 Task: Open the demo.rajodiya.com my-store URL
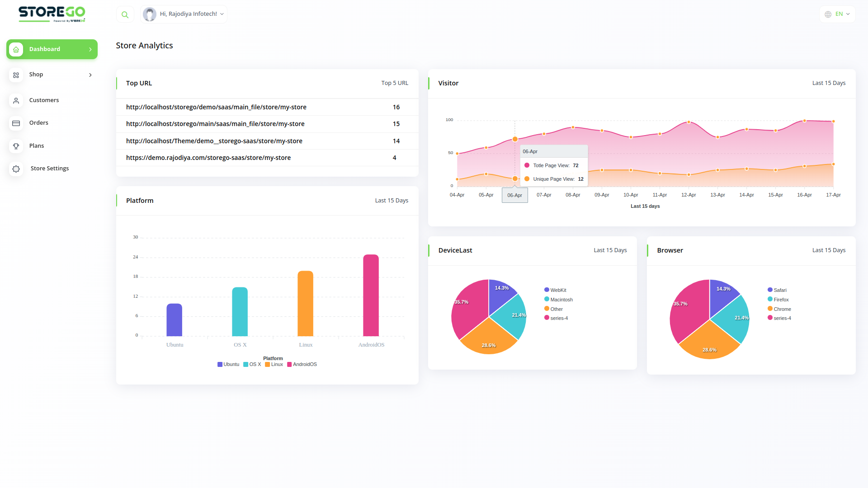click(x=208, y=158)
